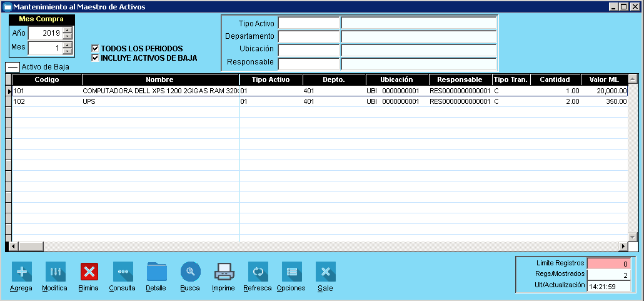
Task: Uncheck TODOS LOS PERIODOS checkbox
Action: 96,48
